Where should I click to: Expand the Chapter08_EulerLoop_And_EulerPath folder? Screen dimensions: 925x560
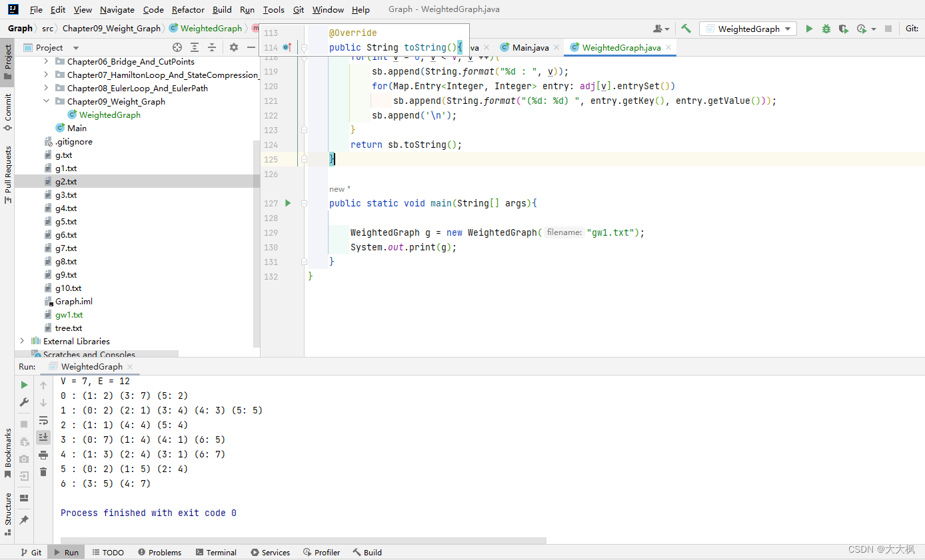[46, 88]
